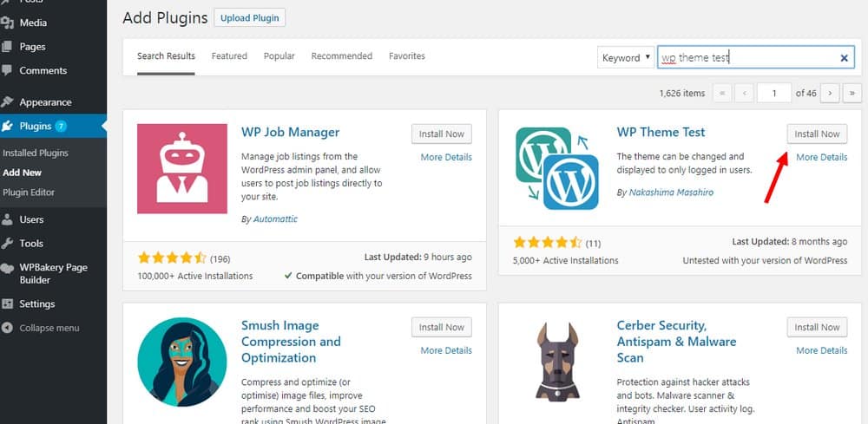Open the Smush Image Compression title link
The image size is (868, 424).
291,342
